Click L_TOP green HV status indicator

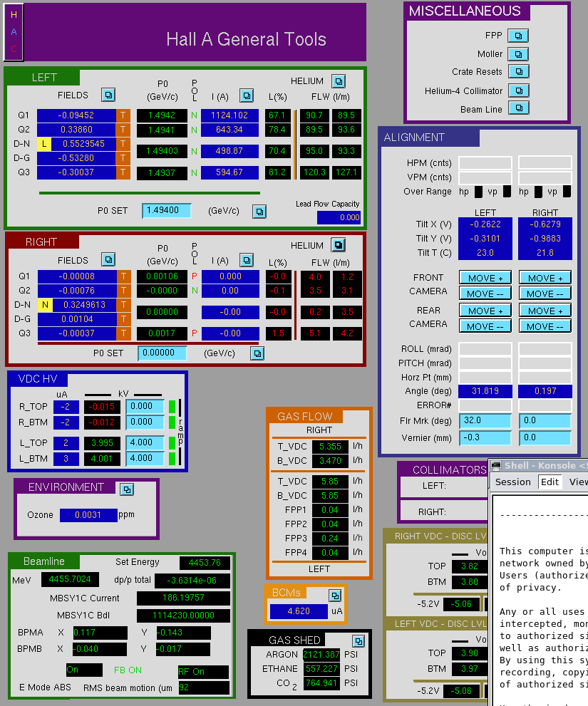click(172, 443)
